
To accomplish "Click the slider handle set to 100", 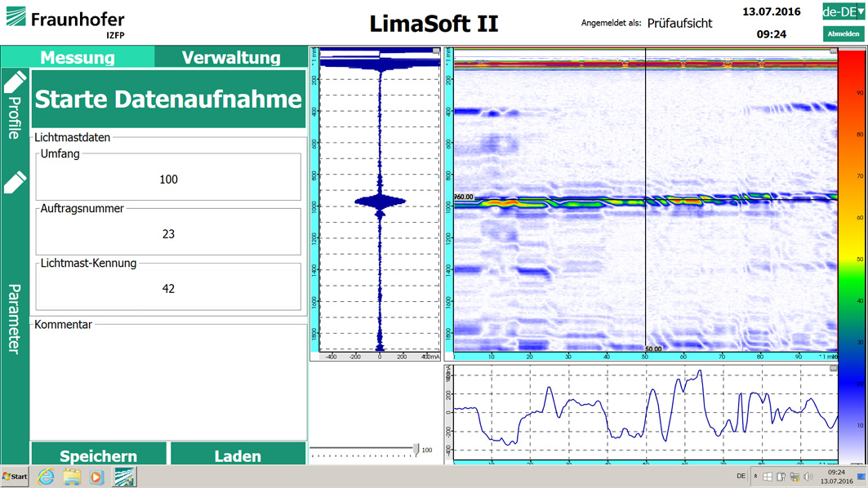I will [416, 450].
